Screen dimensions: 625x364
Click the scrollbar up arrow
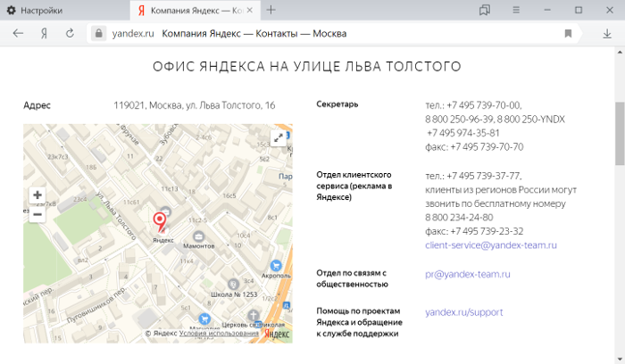point(620,52)
